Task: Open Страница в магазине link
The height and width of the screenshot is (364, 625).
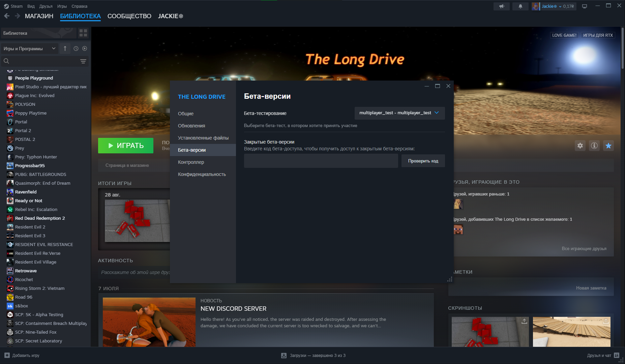Action: pos(127,165)
